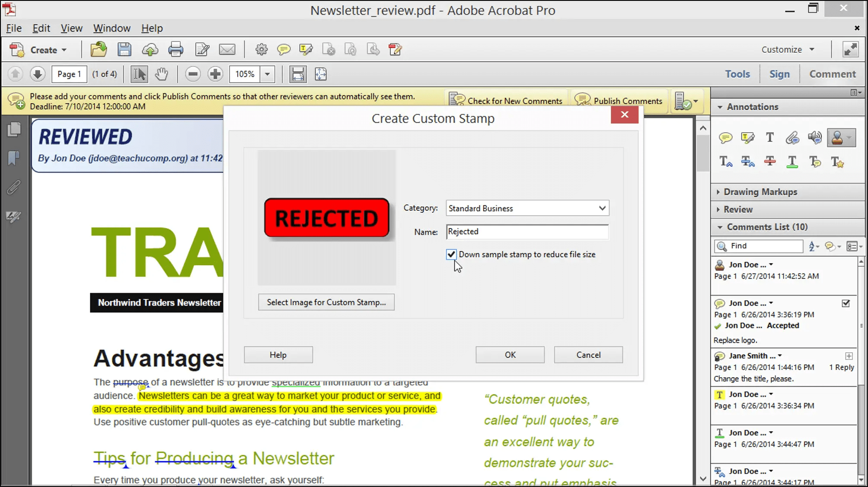Choose the Underline text markup tool
The image size is (868, 487).
(792, 161)
